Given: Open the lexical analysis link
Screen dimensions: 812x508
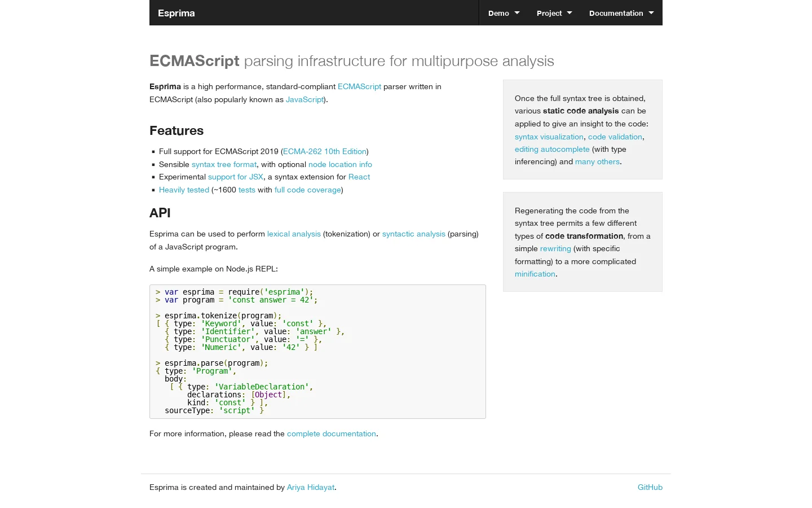Looking at the screenshot, I should tap(294, 234).
